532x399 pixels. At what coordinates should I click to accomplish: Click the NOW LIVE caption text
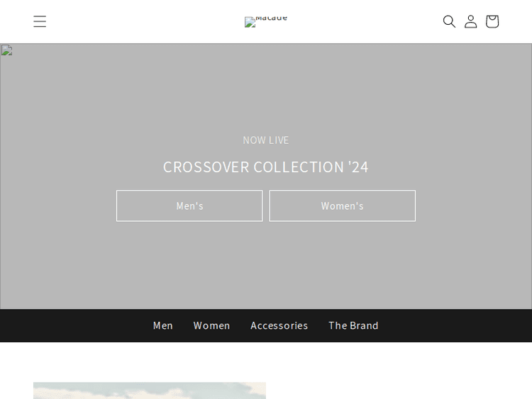coord(266,140)
